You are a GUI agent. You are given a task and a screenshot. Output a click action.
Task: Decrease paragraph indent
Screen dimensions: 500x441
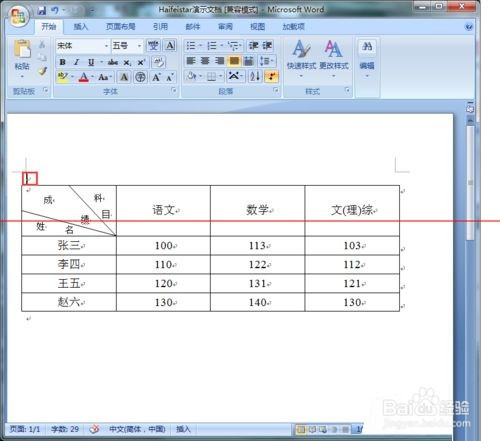(x=253, y=45)
